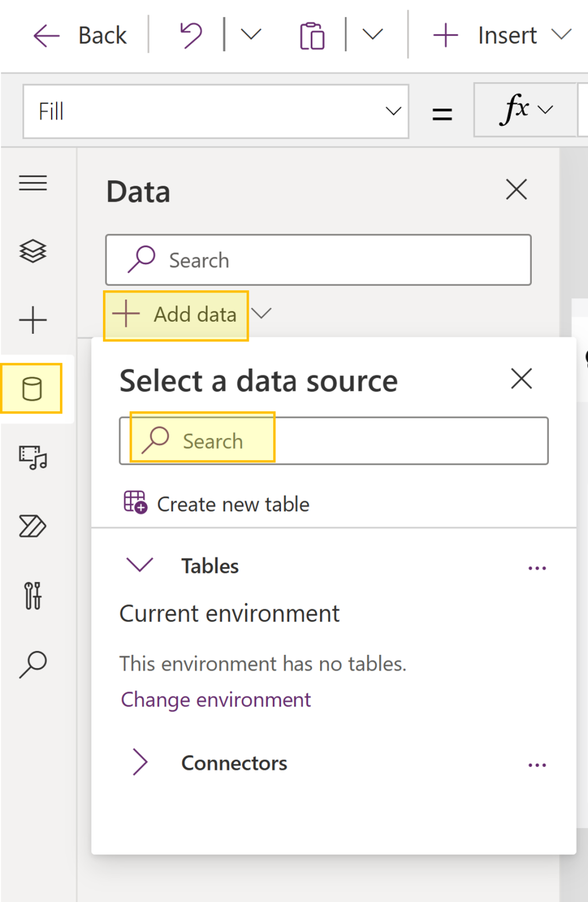The width and height of the screenshot is (588, 902).
Task: Open the Data cylinder icon in sidebar
Action: (32, 389)
